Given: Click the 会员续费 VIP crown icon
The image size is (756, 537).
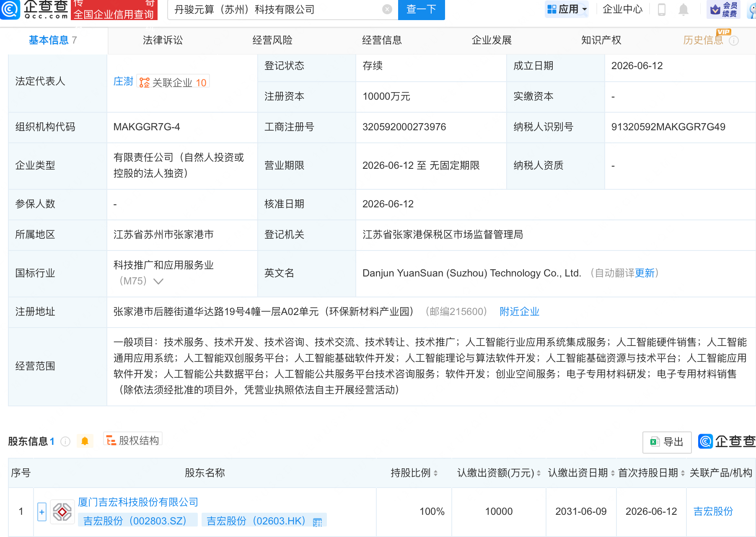Looking at the screenshot, I should coord(723,9).
